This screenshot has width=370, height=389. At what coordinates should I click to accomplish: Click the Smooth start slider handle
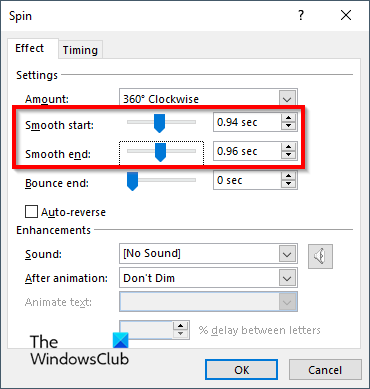point(159,123)
